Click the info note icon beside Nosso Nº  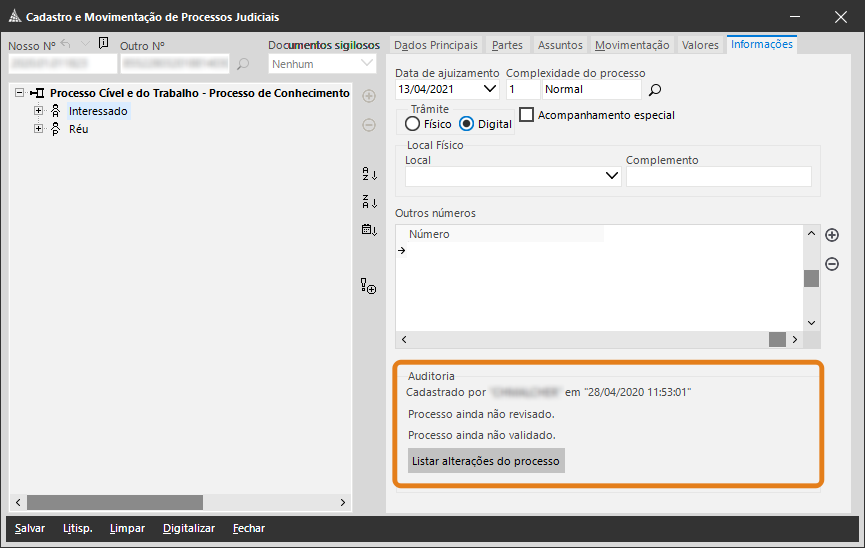click(x=104, y=43)
